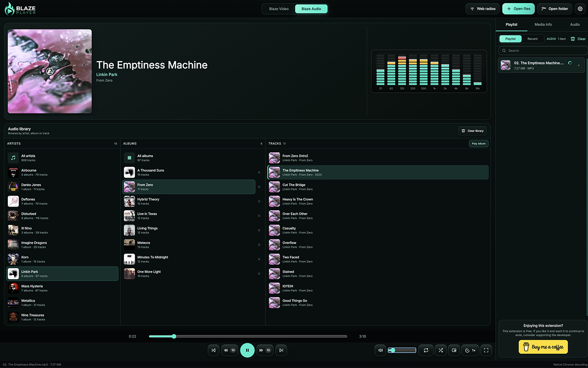Click the Open folder button

555,9
